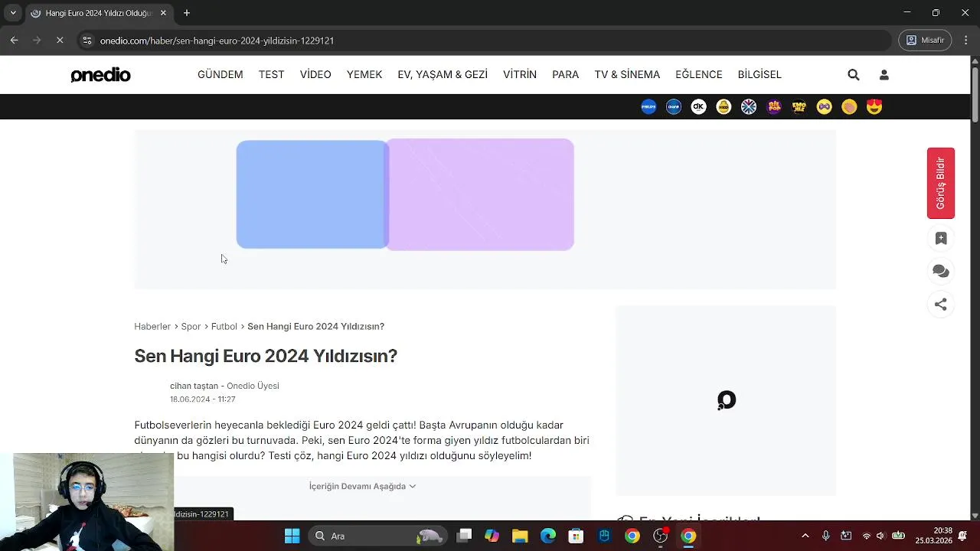Click the Oral-B brand channel icon

(674, 107)
